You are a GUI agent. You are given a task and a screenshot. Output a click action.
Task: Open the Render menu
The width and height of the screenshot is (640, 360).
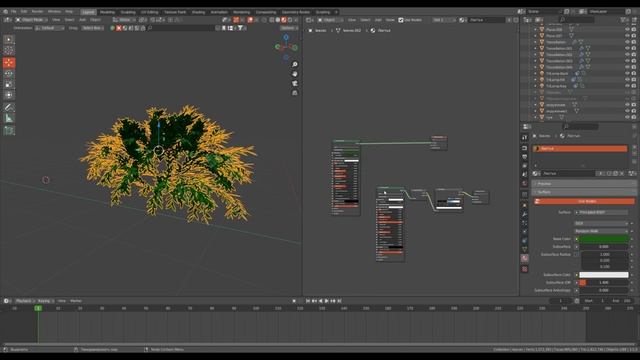click(37, 11)
